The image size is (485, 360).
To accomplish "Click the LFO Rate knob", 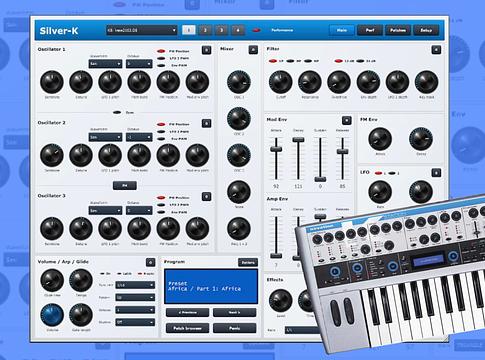I will pos(380,192).
